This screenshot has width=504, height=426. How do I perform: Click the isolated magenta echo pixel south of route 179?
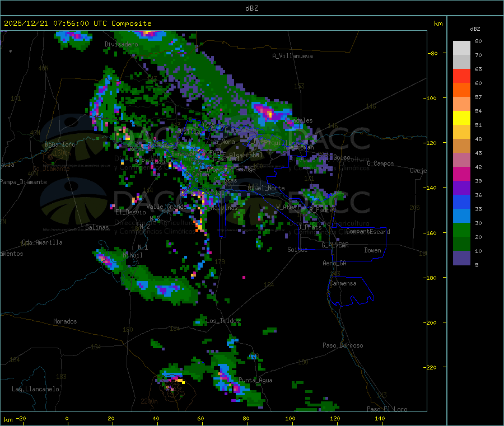(244, 277)
